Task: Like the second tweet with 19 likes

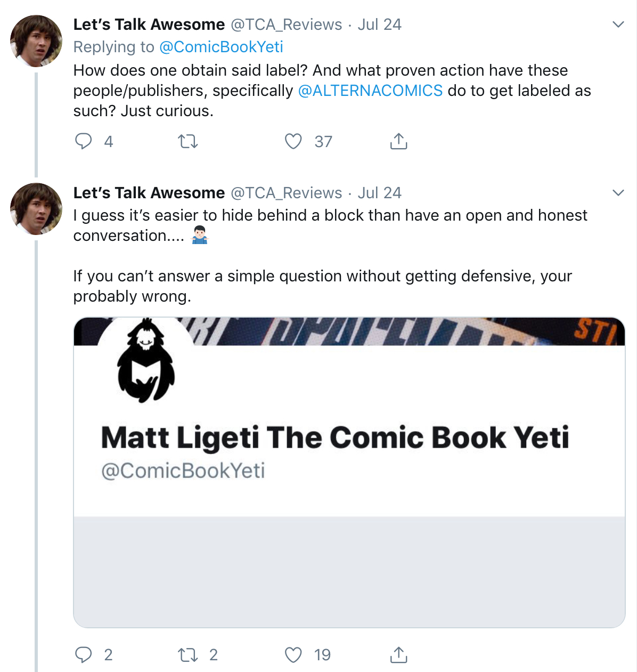Action: pos(293,654)
